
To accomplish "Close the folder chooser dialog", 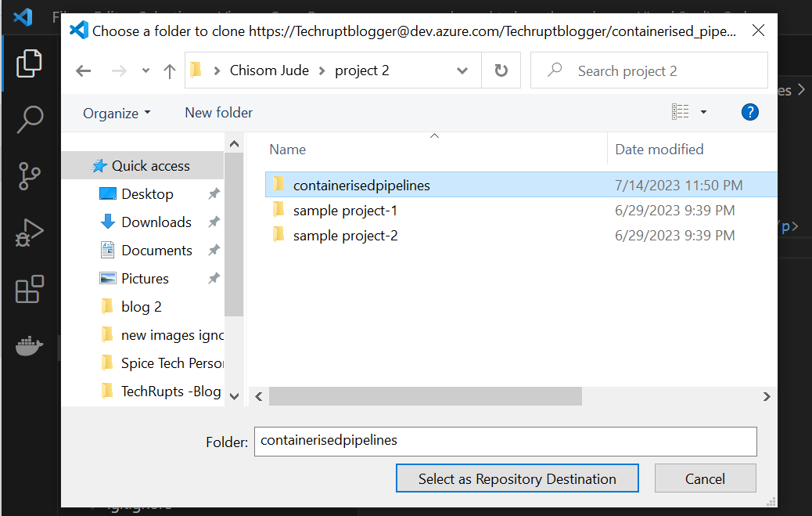I will click(x=758, y=31).
